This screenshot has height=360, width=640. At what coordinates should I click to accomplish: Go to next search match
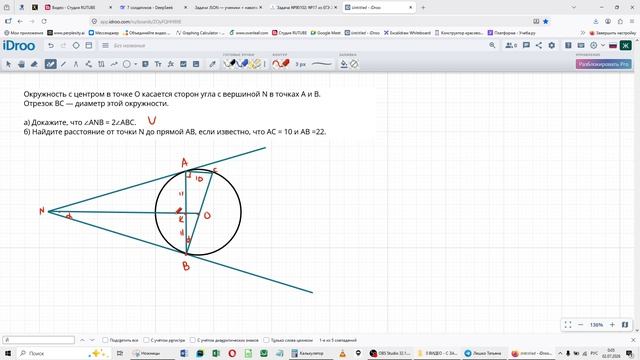coord(92,340)
